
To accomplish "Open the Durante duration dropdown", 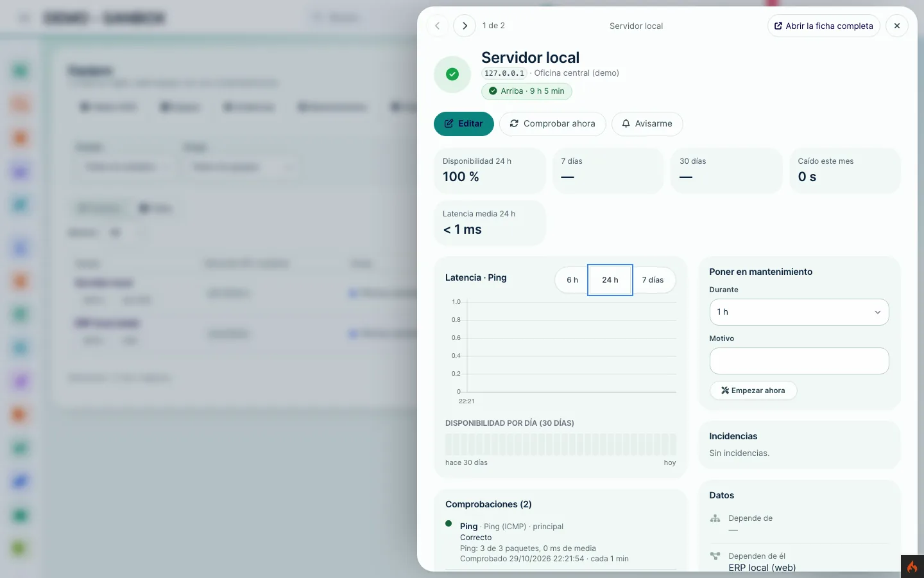I will click(x=799, y=312).
